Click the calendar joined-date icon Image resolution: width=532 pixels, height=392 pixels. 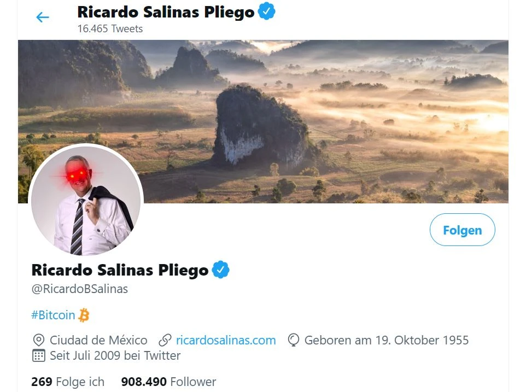[39, 356]
